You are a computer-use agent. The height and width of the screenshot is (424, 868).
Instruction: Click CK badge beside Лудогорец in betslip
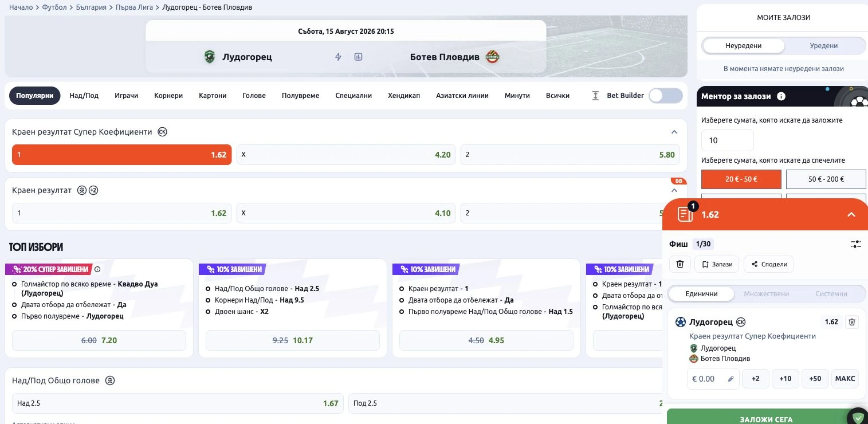pyautogui.click(x=741, y=322)
